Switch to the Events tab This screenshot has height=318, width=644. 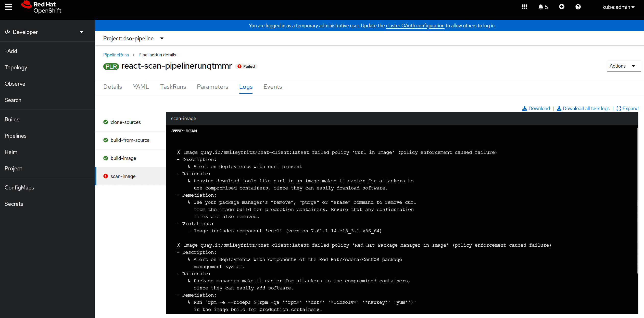pyautogui.click(x=273, y=87)
